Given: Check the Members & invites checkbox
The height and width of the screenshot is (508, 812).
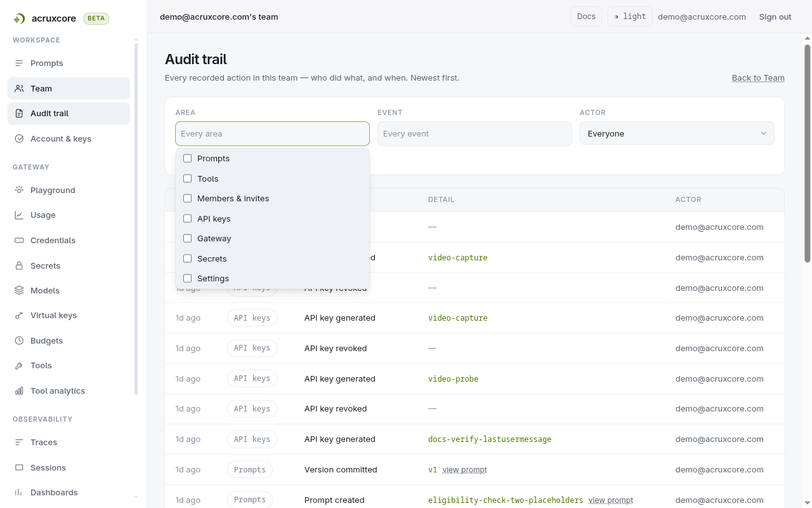Looking at the screenshot, I should pos(187,199).
